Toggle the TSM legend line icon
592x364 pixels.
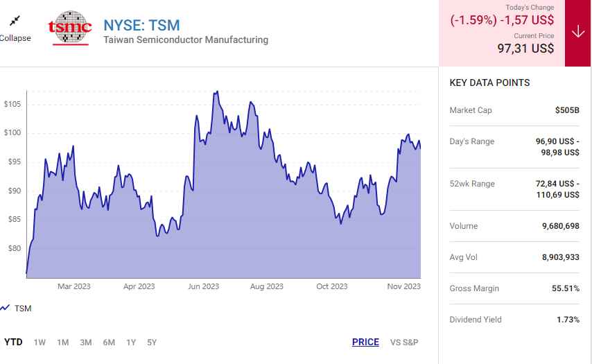[5, 308]
